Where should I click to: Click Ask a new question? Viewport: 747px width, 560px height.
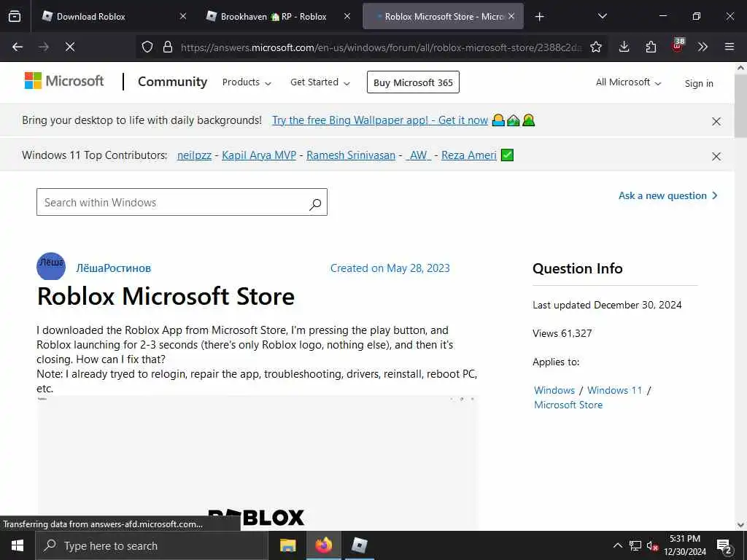[667, 195]
